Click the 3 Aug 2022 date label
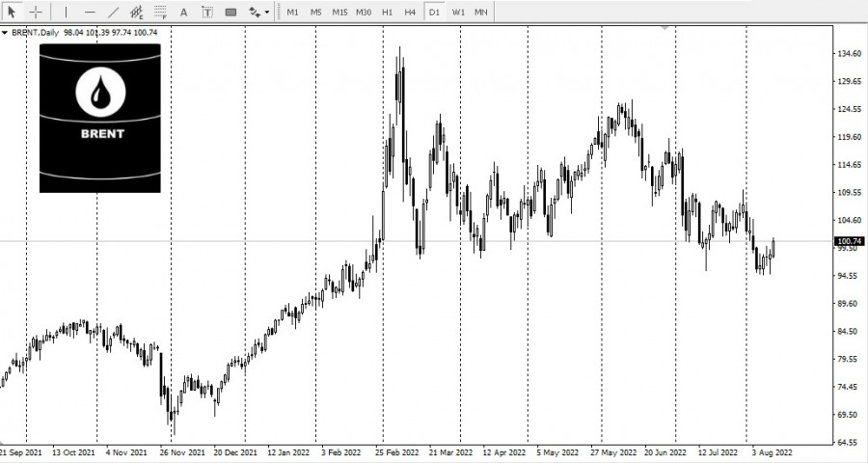The height and width of the screenshot is (463, 868). (772, 452)
